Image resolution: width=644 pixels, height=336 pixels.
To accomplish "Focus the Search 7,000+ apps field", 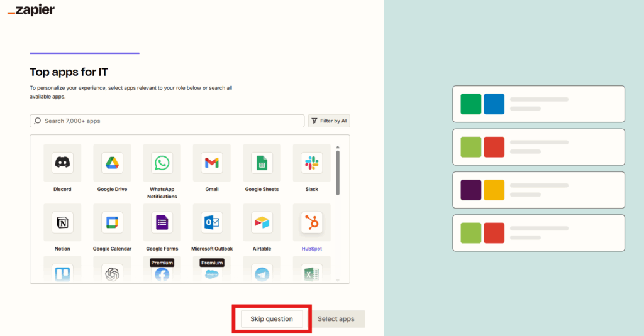I will click(167, 121).
